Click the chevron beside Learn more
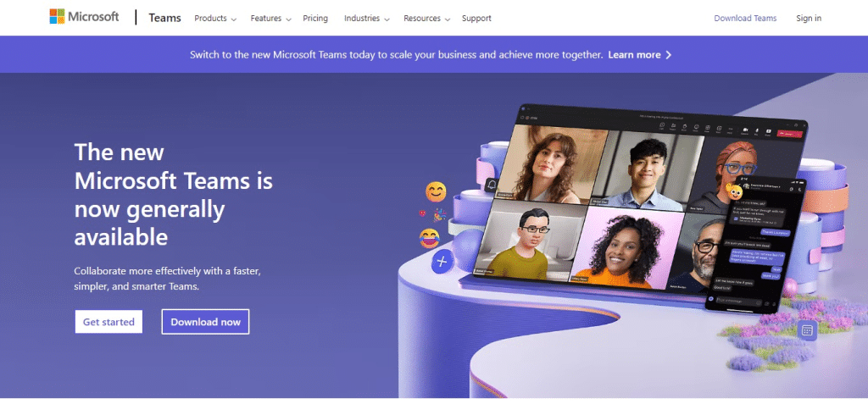868x404 pixels. click(669, 55)
